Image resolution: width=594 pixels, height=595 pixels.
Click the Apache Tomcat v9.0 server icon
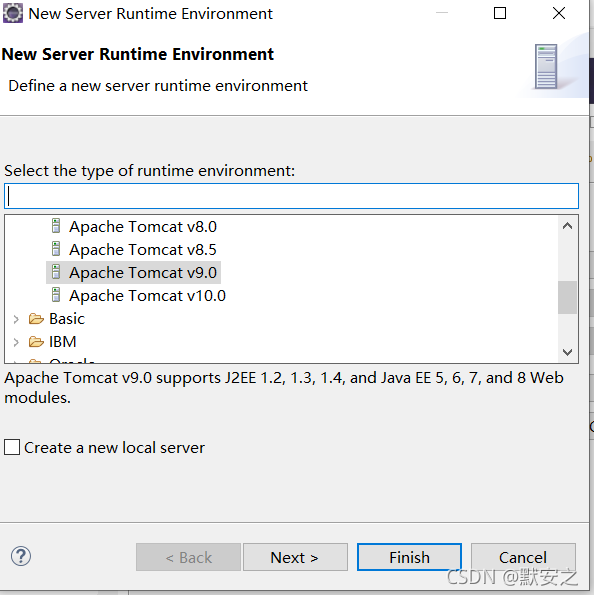(x=56, y=272)
